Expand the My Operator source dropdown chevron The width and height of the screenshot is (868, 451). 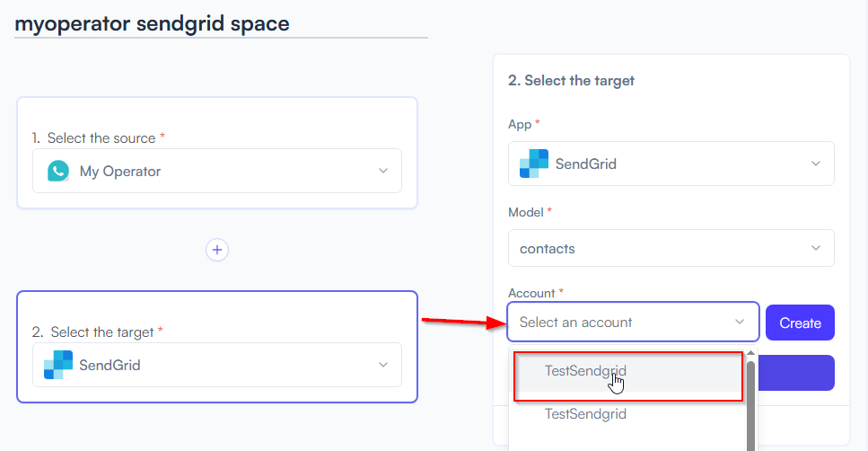coord(383,171)
